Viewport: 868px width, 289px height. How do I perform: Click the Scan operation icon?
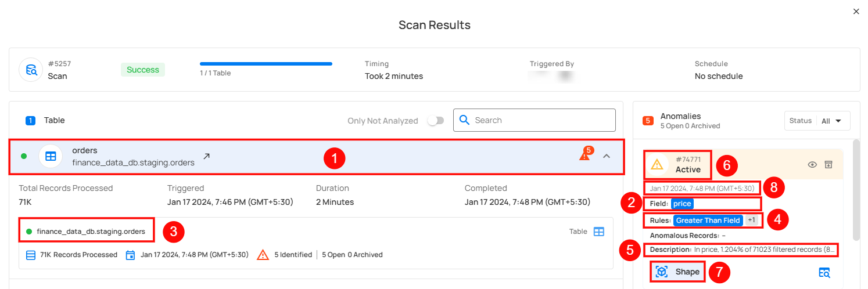pos(31,70)
